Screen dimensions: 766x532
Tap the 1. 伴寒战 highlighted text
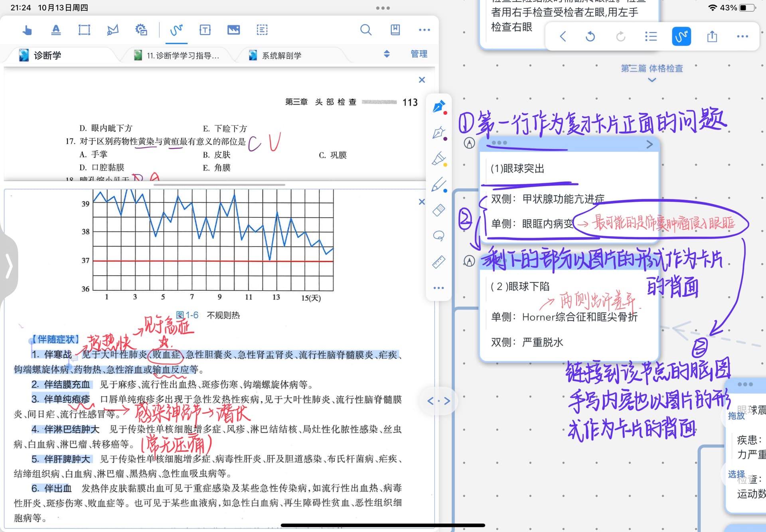53,355
